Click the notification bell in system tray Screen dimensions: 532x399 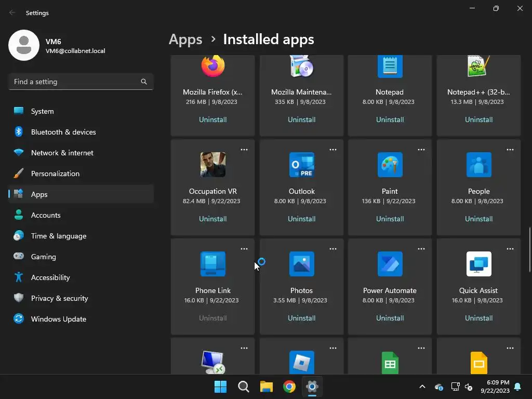[518, 387]
